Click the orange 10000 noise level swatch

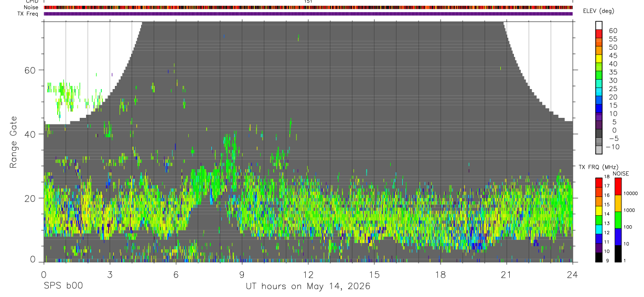(x=618, y=203)
